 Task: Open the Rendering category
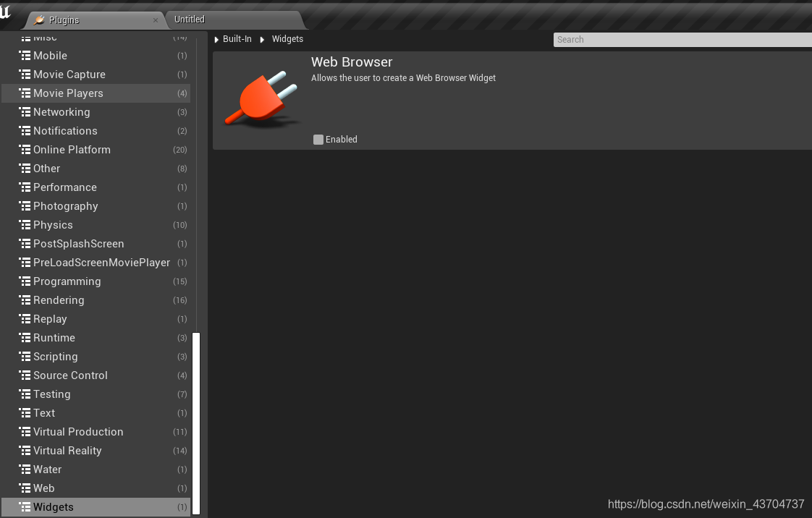pyautogui.click(x=96, y=300)
